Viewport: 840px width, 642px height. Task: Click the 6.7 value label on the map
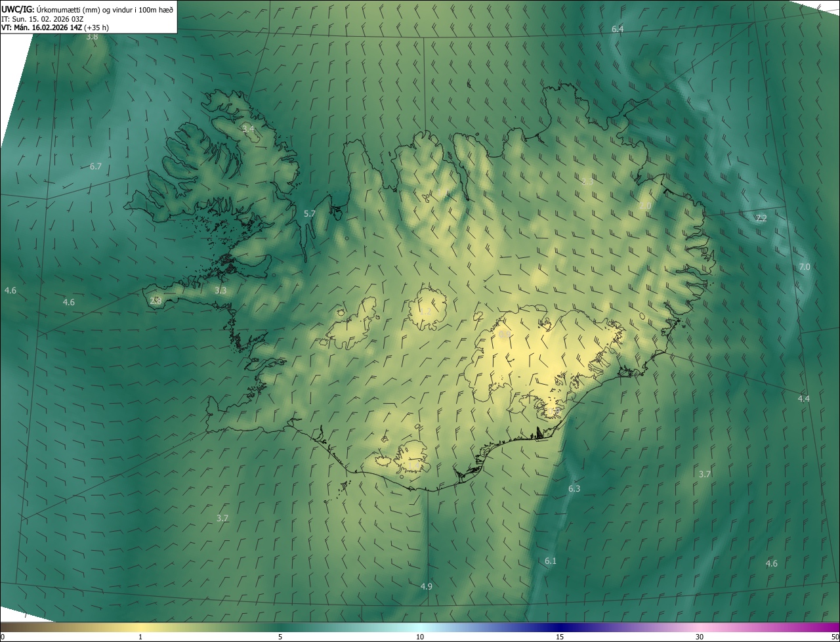(x=96, y=167)
